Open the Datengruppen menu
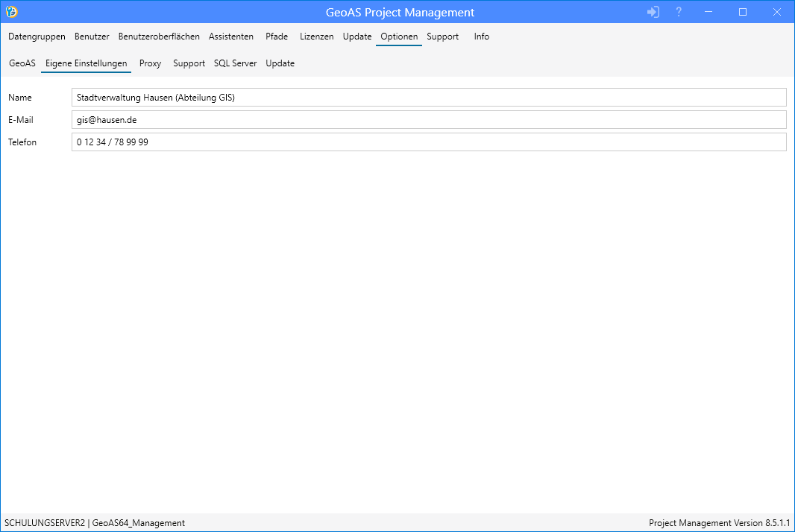Image resolution: width=795 pixels, height=532 pixels. tap(37, 37)
